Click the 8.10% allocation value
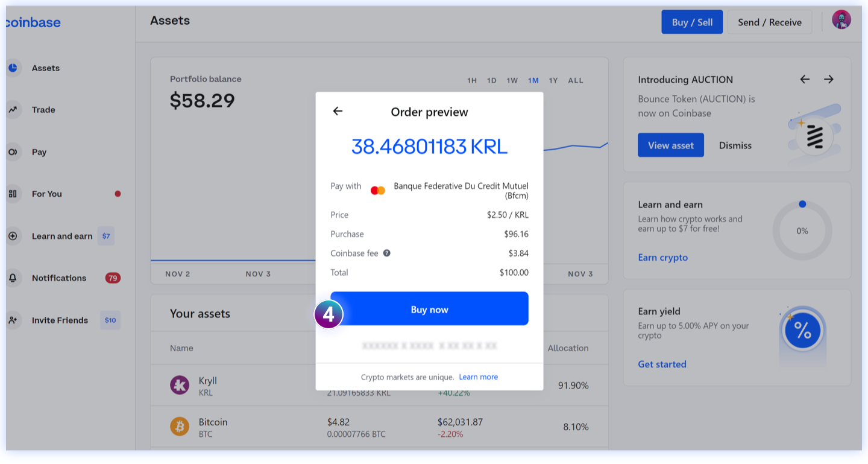 [x=576, y=427]
